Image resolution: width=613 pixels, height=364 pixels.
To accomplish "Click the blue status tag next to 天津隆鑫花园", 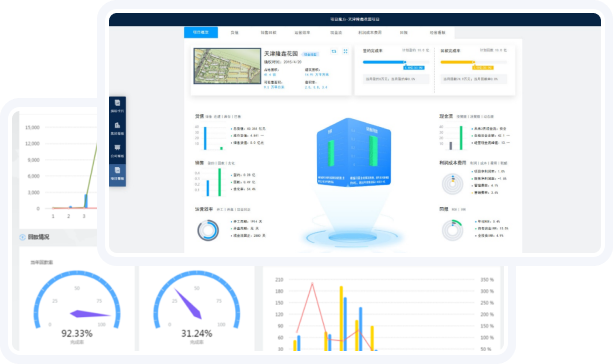I will tap(311, 54).
